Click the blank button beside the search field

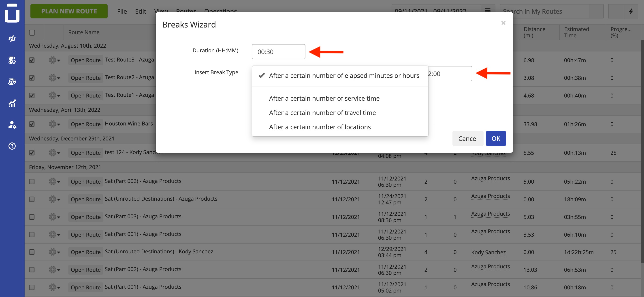pyautogui.click(x=596, y=11)
